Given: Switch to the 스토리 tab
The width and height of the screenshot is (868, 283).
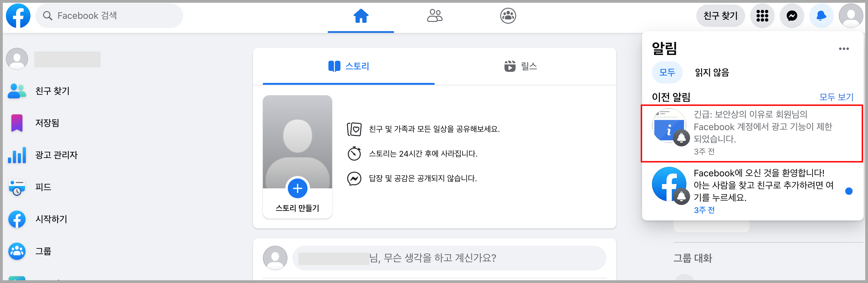Looking at the screenshot, I should click(349, 67).
